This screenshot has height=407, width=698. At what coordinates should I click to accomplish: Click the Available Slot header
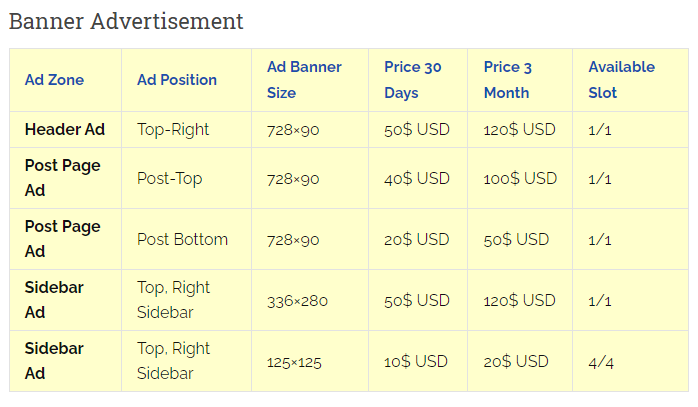click(x=621, y=80)
